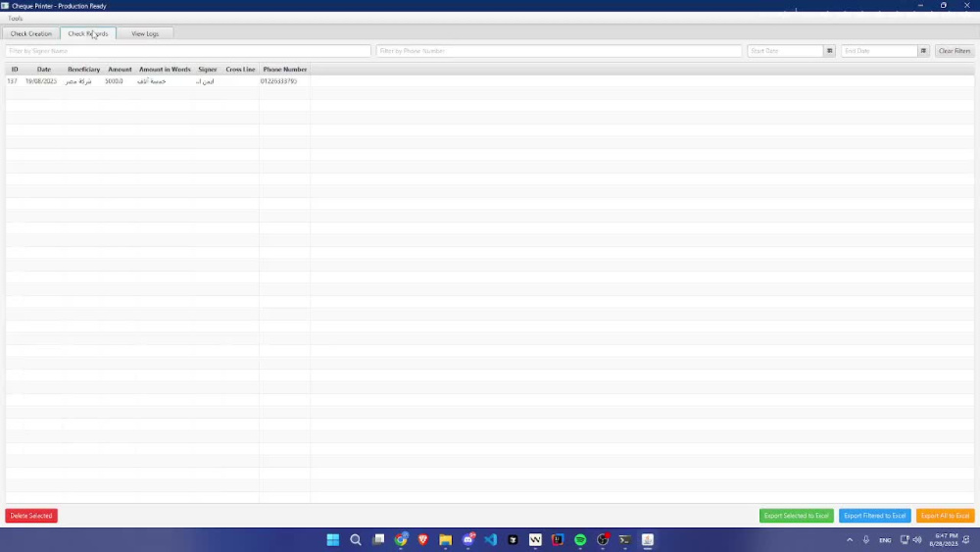
Task: Switch to the Check Creation tab
Action: [30, 33]
